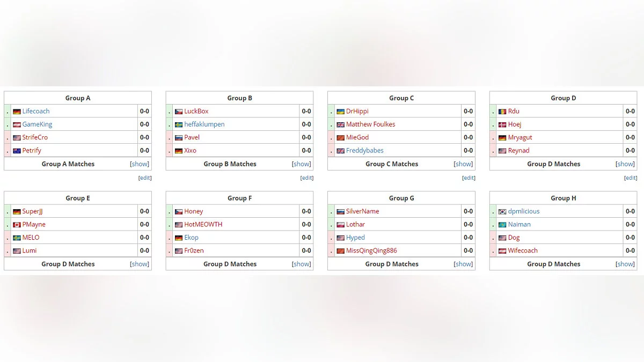644x362 pixels.
Task: Click the German flag beside Lifecoach
Action: coord(17,112)
